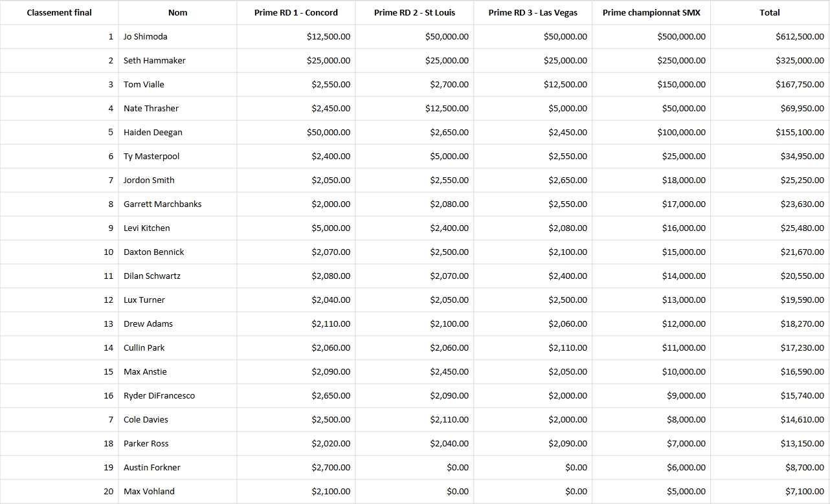Viewport: 830px width, 504px height.
Task: Click Austin Forkner's $8,700.00 total cell
Action: pos(770,467)
